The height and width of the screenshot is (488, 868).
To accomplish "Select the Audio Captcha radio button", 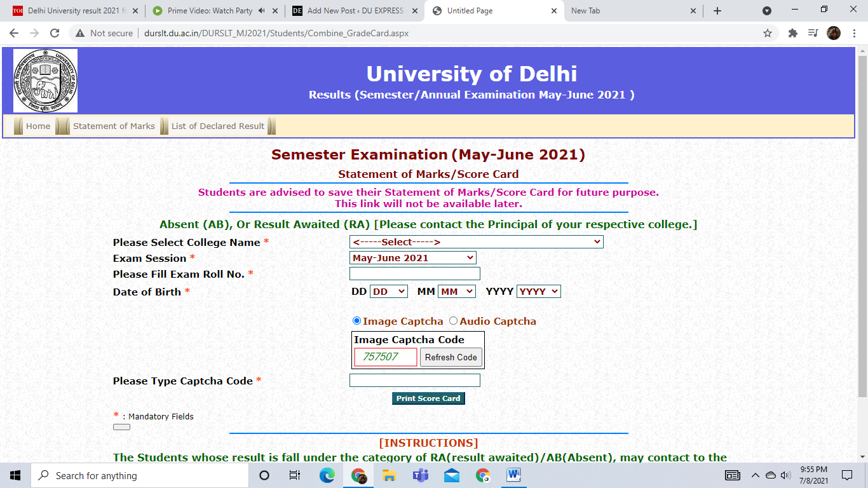I will pos(454,321).
